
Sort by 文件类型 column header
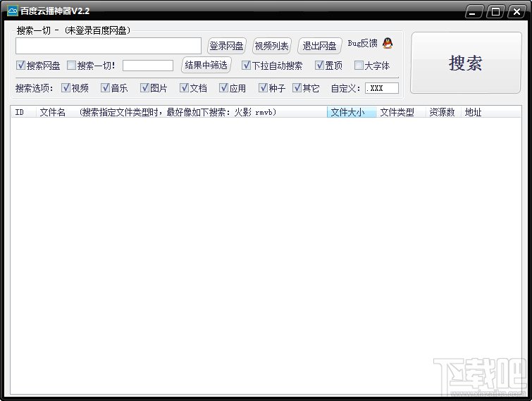pyautogui.click(x=401, y=112)
